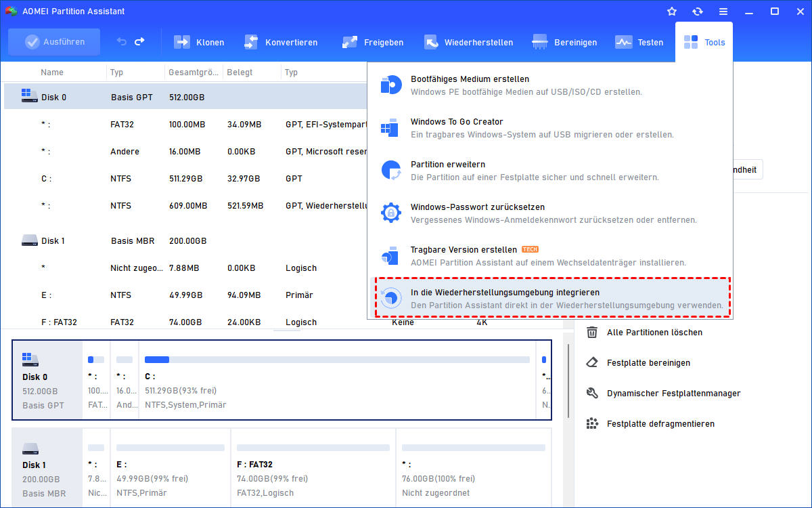Open the Wiederherstellen toolbar menu
Viewport: 812px width, 508px height.
click(x=468, y=42)
